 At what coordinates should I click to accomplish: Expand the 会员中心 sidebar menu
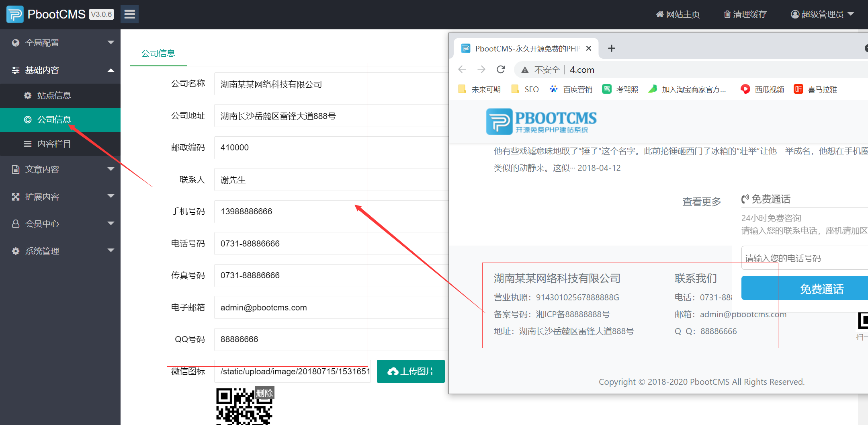pos(60,224)
